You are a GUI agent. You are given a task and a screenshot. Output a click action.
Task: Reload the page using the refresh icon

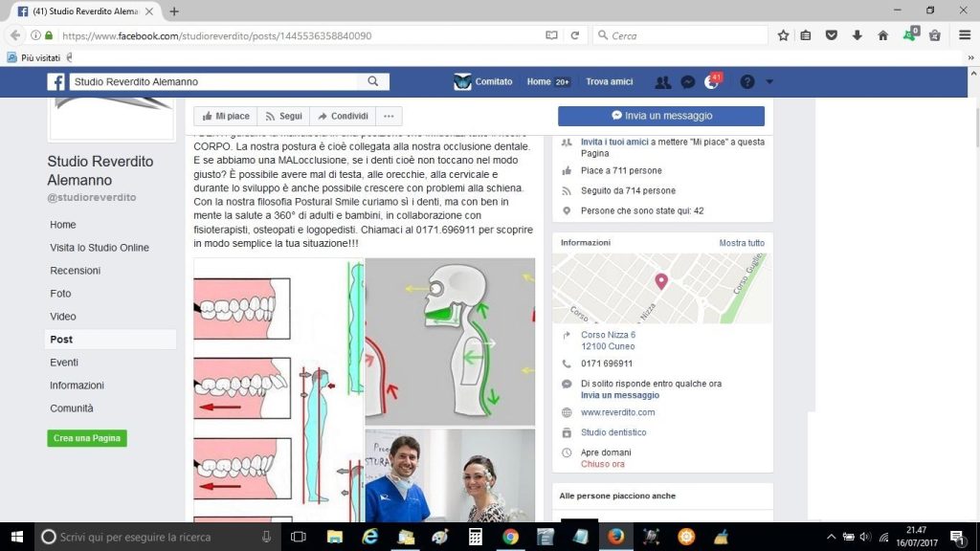click(x=574, y=35)
